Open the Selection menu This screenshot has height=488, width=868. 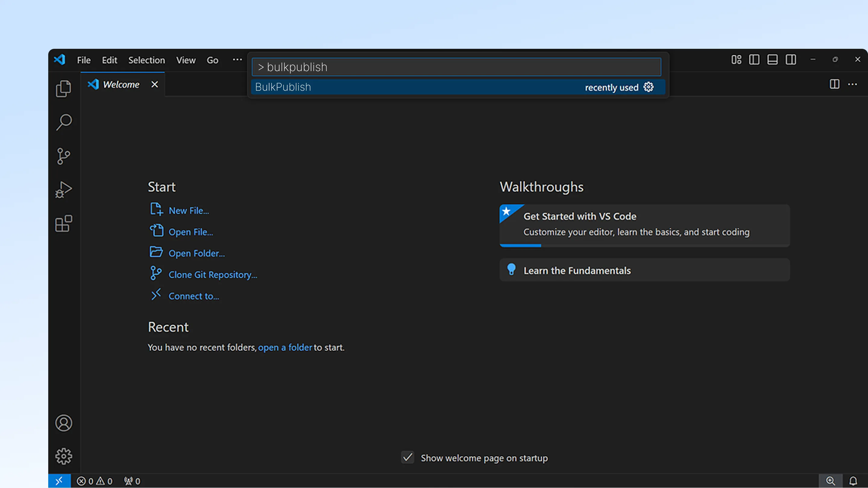click(146, 60)
